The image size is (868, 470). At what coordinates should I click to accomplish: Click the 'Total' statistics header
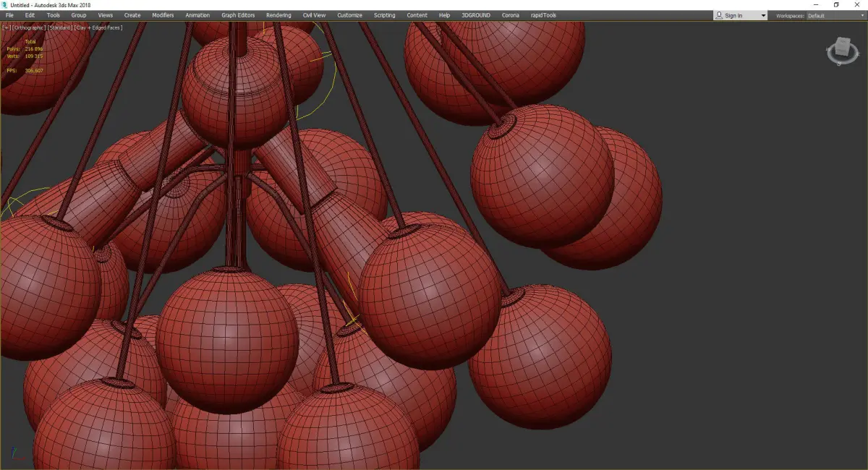30,41
